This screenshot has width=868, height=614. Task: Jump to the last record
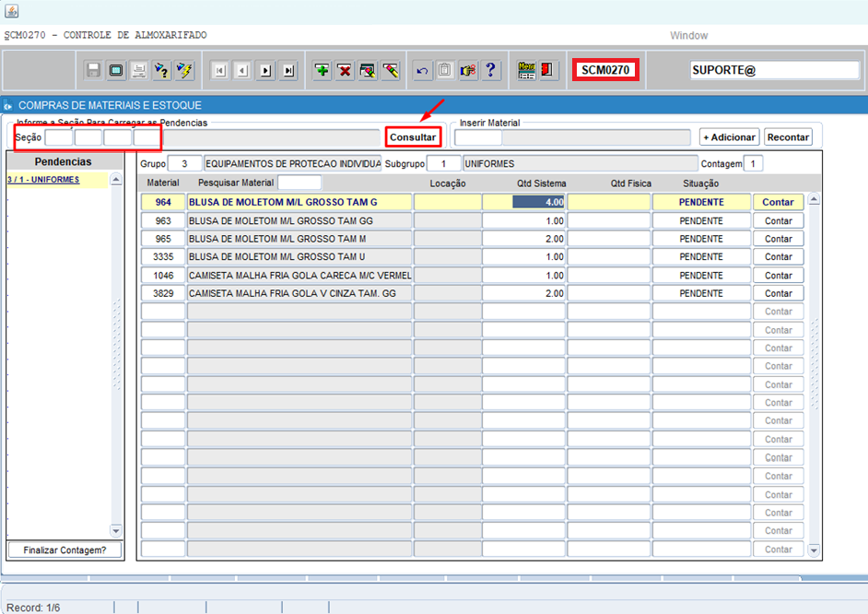[288, 70]
